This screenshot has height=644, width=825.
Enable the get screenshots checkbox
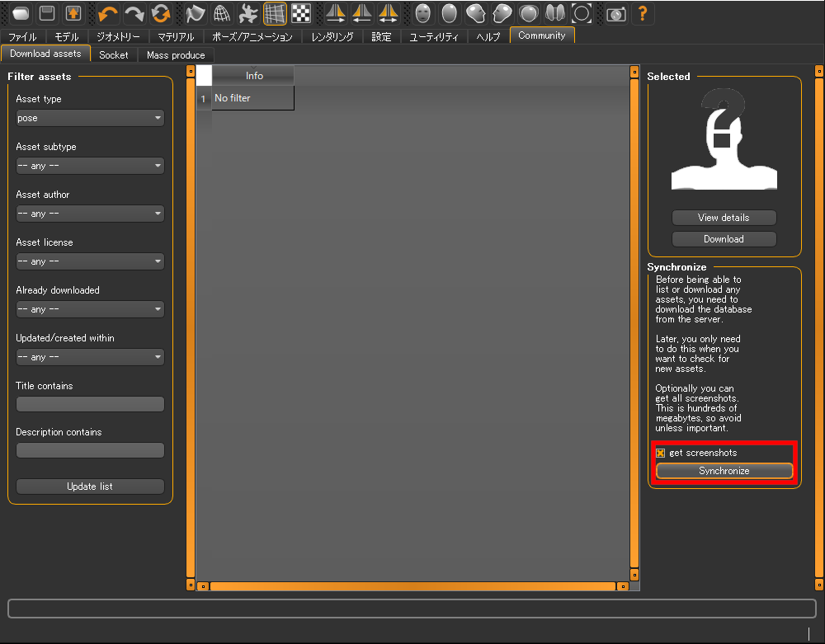(660, 452)
